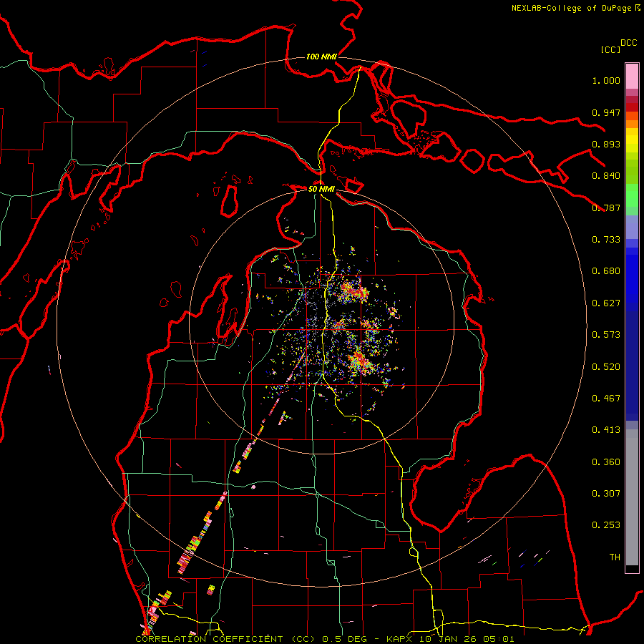644x644 pixels.
Task: Click the TH threshold label
Action: click(x=615, y=557)
